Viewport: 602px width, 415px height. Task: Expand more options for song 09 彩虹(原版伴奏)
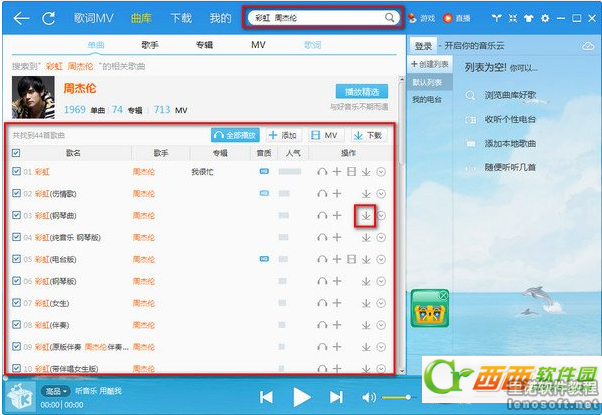coord(381,347)
